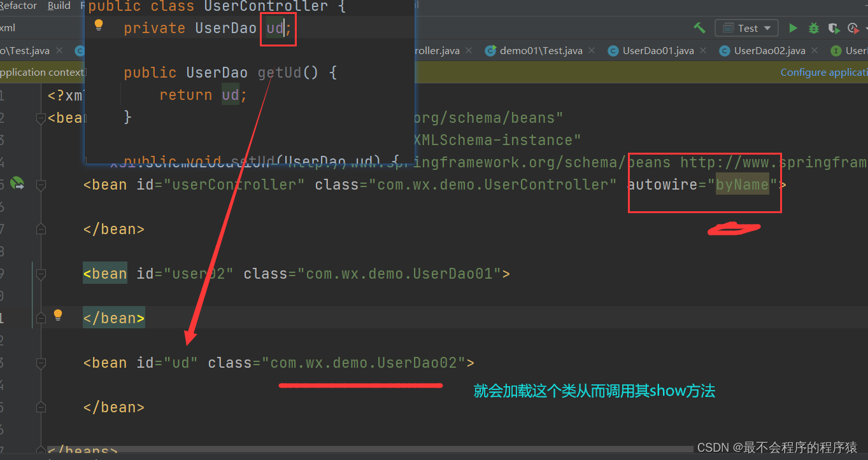
Task: Collapse the user02 bean fold marker
Action: [x=41, y=274]
